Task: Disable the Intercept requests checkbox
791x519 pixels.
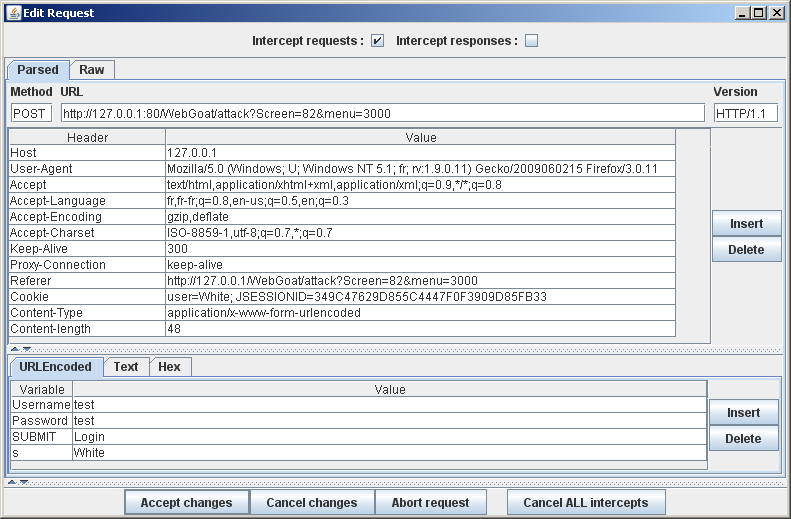Action: 377,41
